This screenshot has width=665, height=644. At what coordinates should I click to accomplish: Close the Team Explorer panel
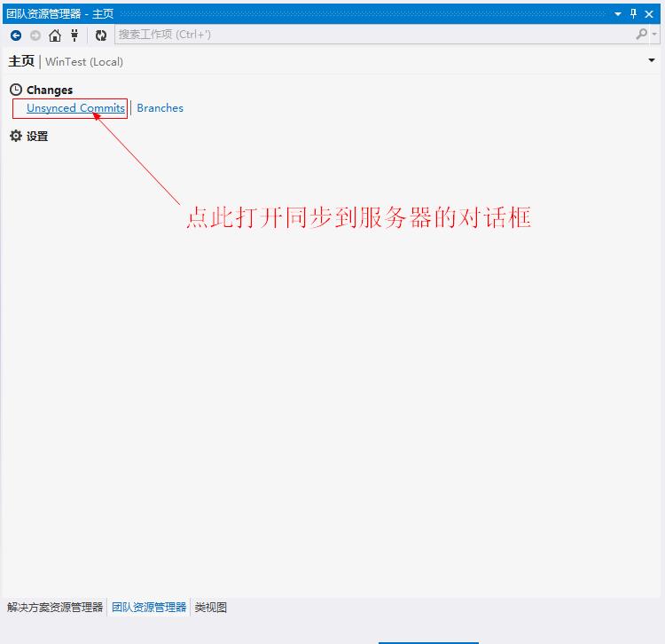pyautogui.click(x=649, y=14)
